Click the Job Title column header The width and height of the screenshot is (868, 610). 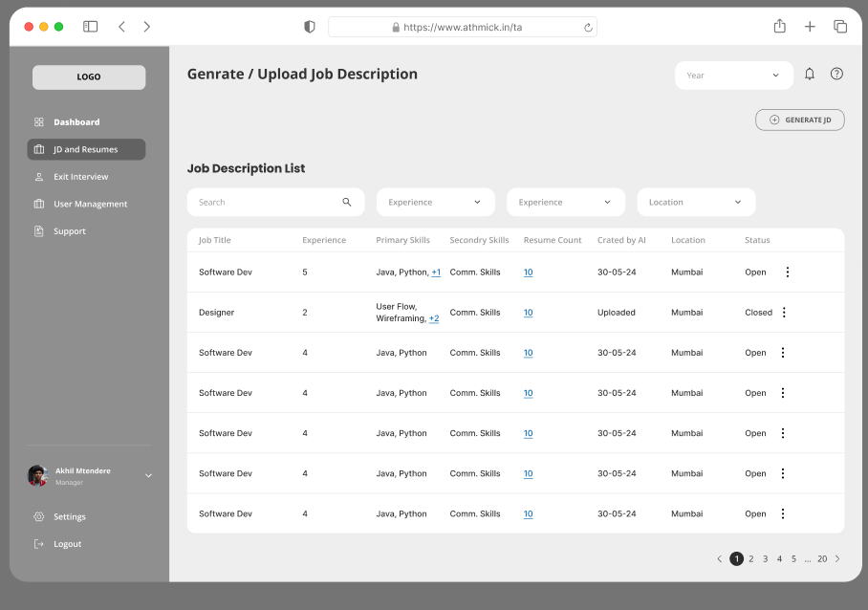[215, 240]
